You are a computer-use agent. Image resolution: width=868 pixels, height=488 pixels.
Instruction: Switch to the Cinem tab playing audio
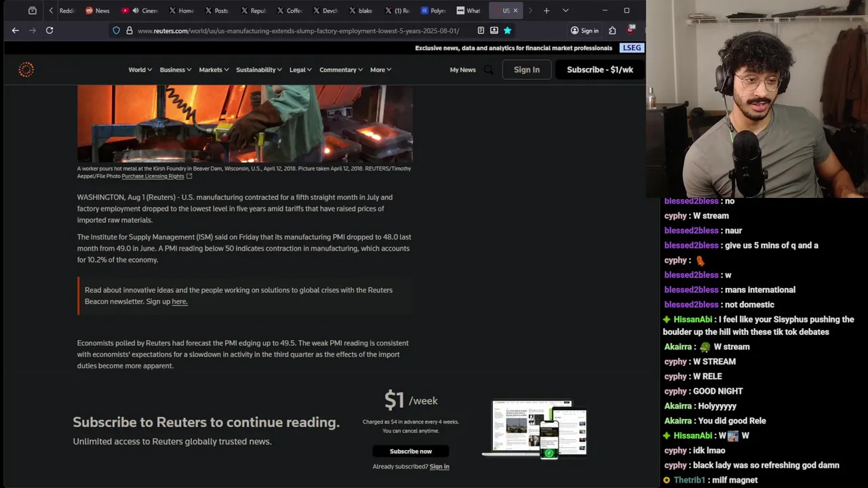coord(146,11)
